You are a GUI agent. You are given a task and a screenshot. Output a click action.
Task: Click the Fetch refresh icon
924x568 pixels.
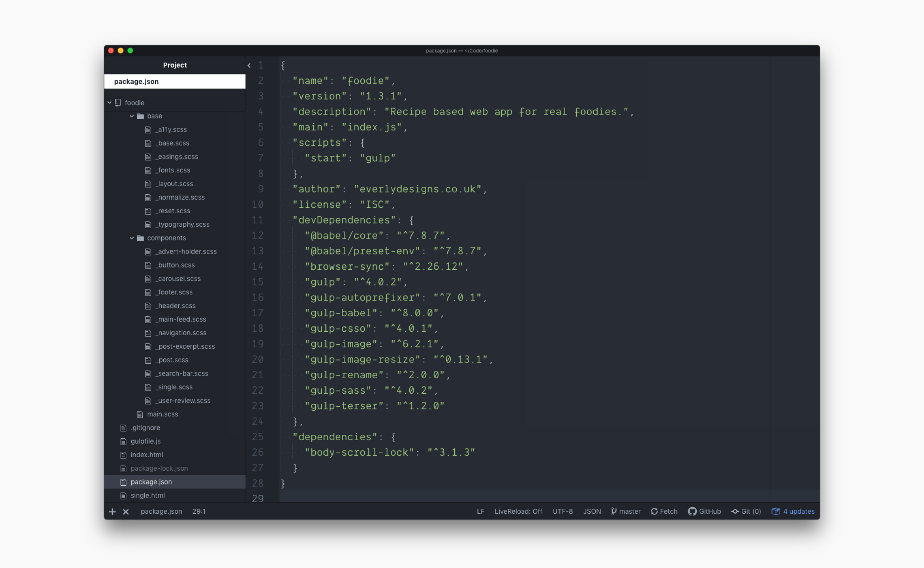(x=654, y=511)
